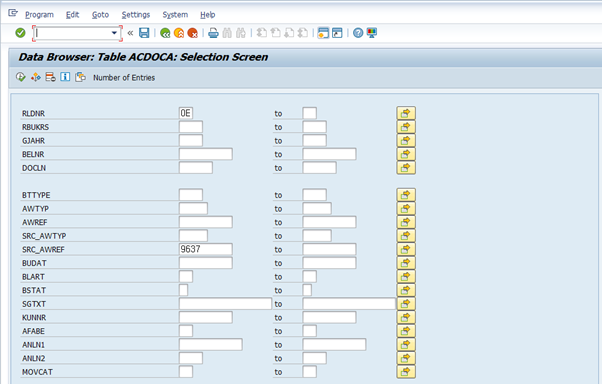
Task: Click the Execute clock icon
Action: (x=21, y=77)
